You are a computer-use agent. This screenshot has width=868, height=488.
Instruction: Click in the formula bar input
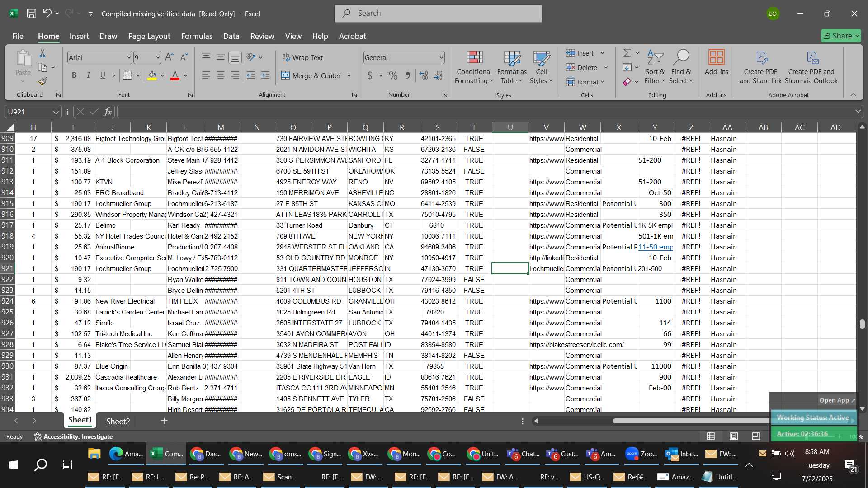486,112
